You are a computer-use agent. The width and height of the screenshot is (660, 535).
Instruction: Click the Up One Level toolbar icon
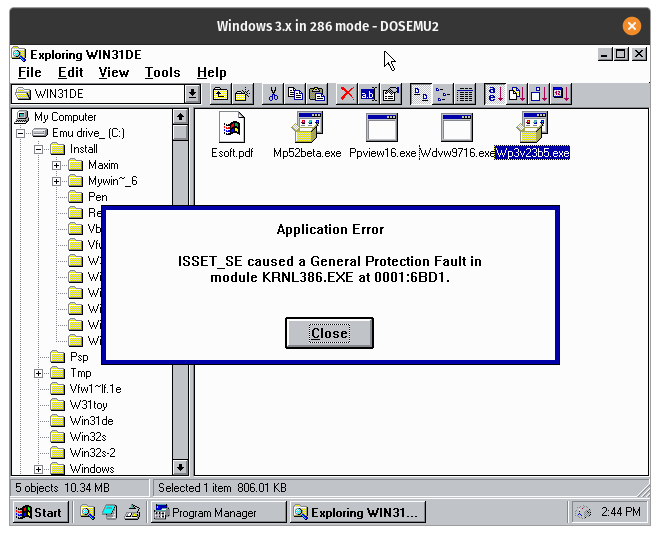coord(220,94)
